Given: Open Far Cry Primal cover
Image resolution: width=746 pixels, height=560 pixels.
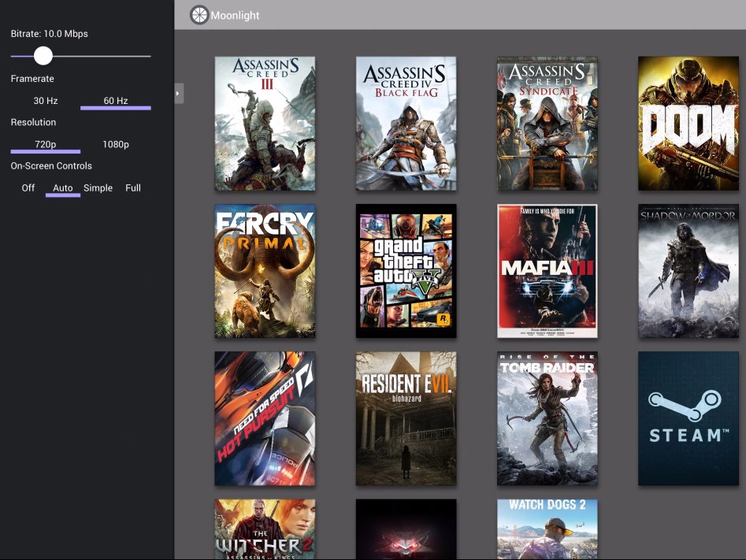Looking at the screenshot, I should click(x=265, y=271).
